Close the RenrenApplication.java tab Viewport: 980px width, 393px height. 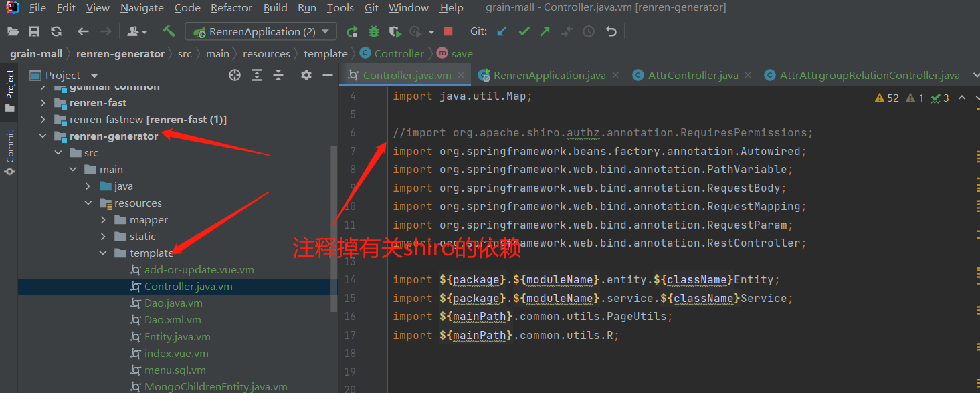(x=615, y=76)
